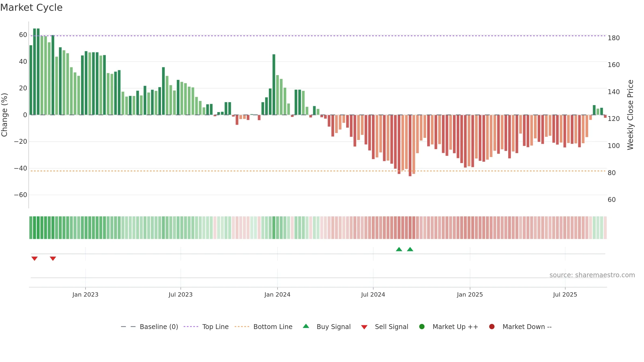Click the 40 left-axis label
The height and width of the screenshot is (362, 644).
(23, 62)
